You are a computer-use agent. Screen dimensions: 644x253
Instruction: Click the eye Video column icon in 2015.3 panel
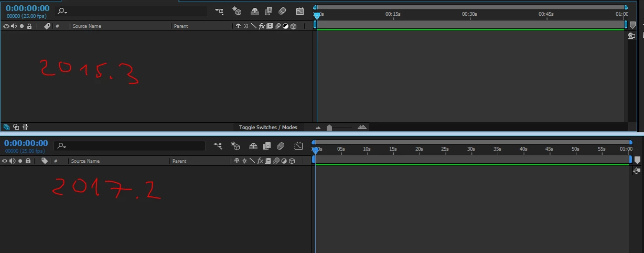coord(6,26)
